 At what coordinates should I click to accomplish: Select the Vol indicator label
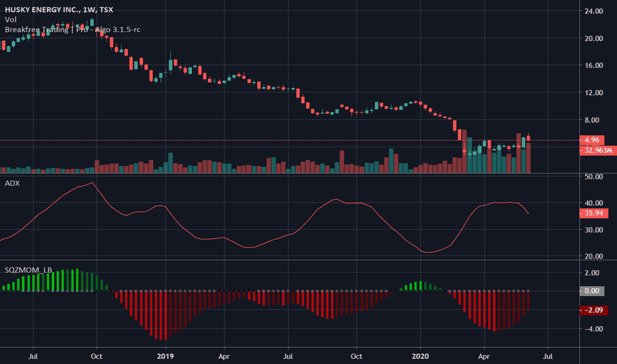11,20
